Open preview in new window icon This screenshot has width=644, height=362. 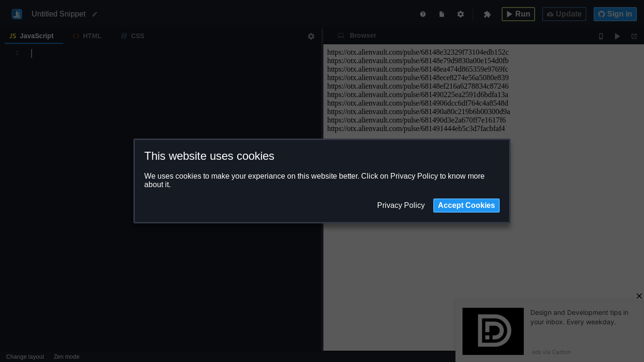pos(634,36)
